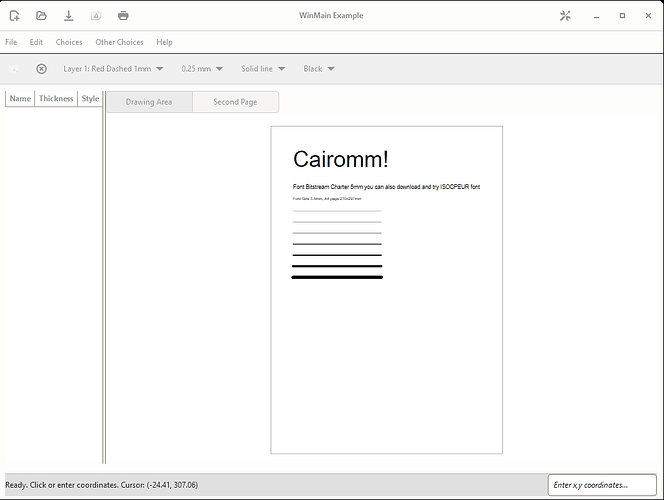664x500 pixels.
Task: Focus the Enter x,y coordinates field
Action: click(602, 485)
